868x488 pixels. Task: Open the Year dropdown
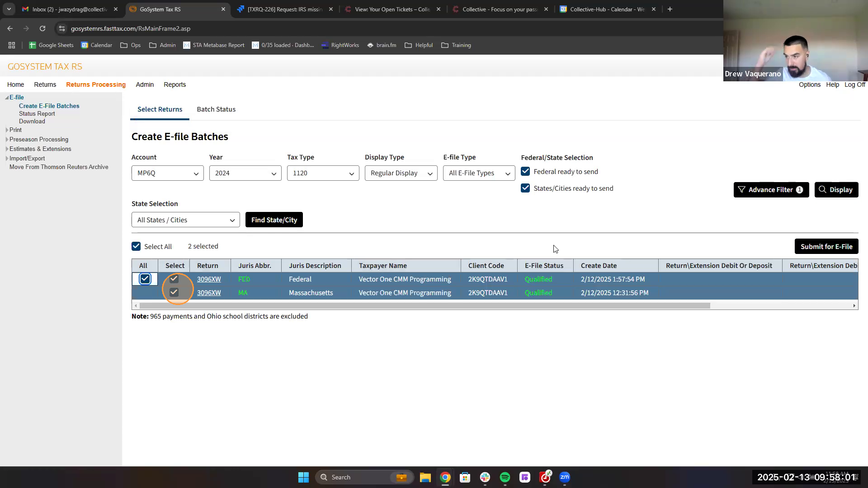pyautogui.click(x=245, y=173)
